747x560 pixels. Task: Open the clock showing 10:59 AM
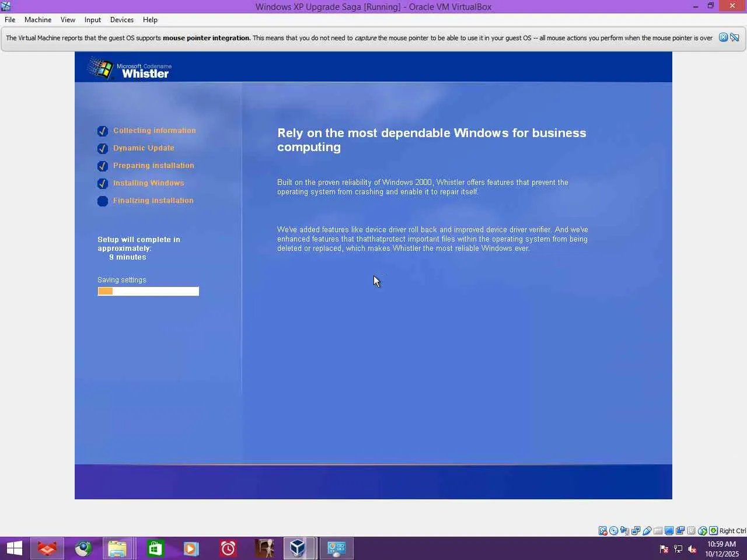722,548
